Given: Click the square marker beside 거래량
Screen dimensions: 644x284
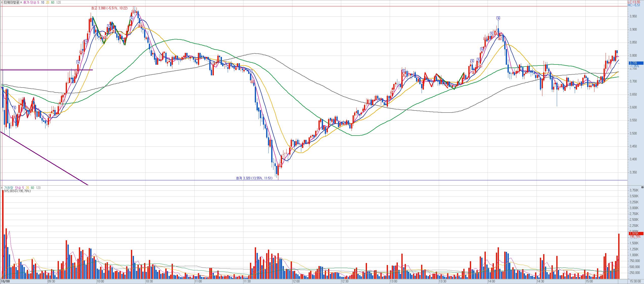Looking at the screenshot, I should [x=2, y=188].
